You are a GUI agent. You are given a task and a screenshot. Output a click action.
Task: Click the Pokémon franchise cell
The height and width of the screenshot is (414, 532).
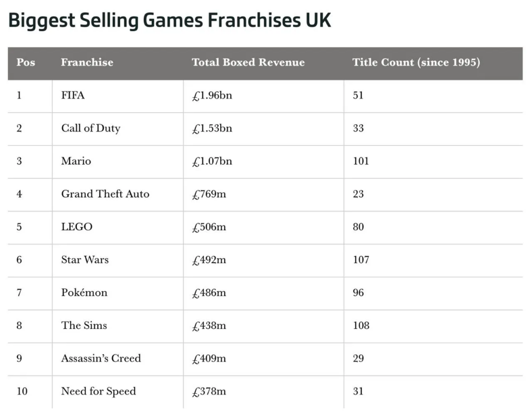(x=84, y=292)
